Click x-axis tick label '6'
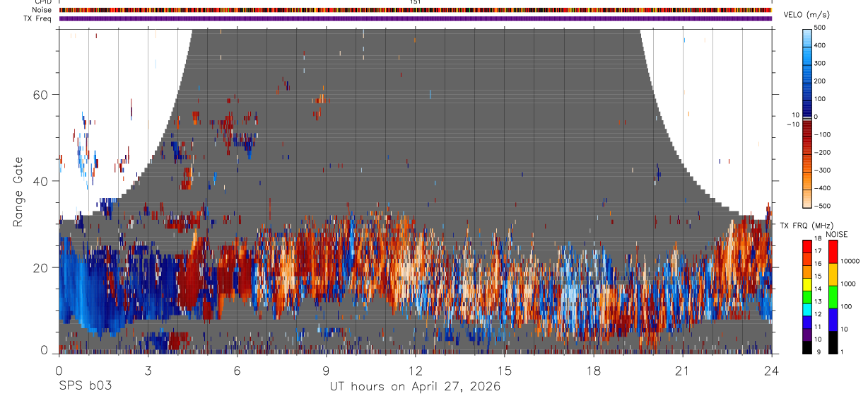 coord(237,371)
